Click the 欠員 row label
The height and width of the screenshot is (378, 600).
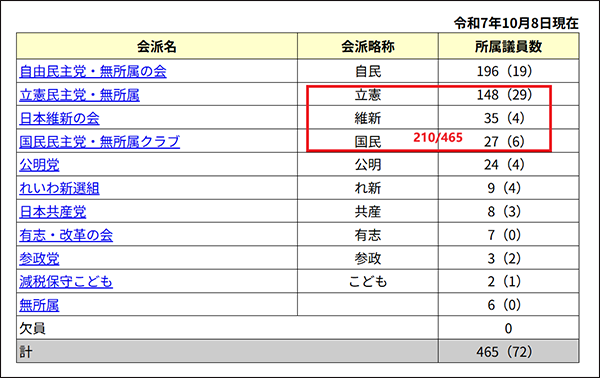[33, 329]
